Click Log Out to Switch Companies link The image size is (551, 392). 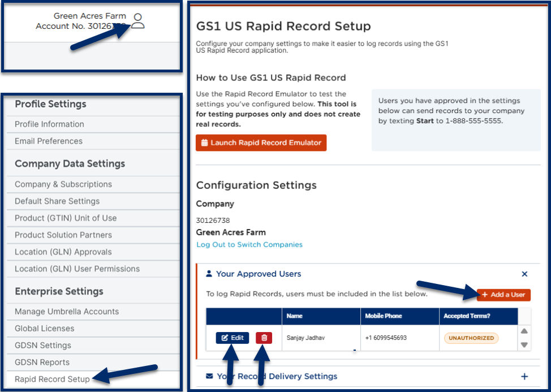click(x=249, y=244)
